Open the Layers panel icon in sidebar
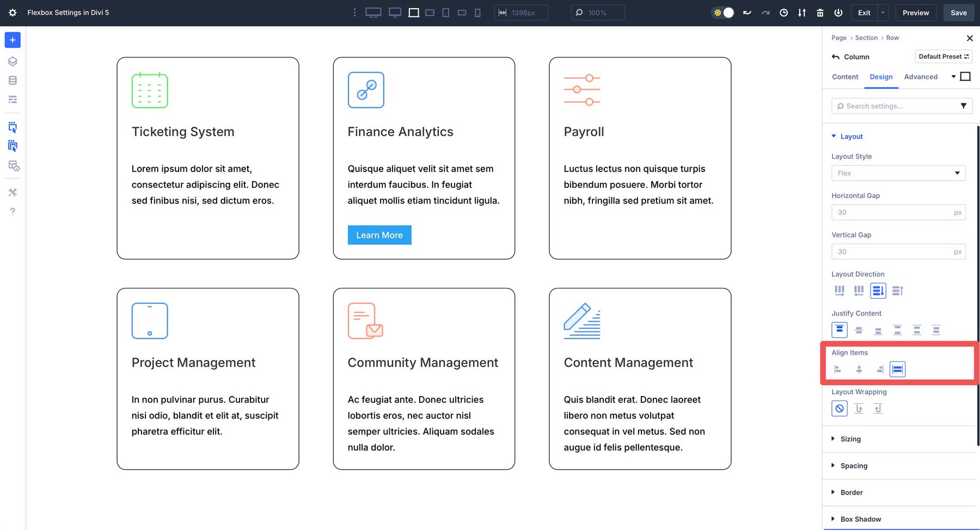 pyautogui.click(x=13, y=61)
